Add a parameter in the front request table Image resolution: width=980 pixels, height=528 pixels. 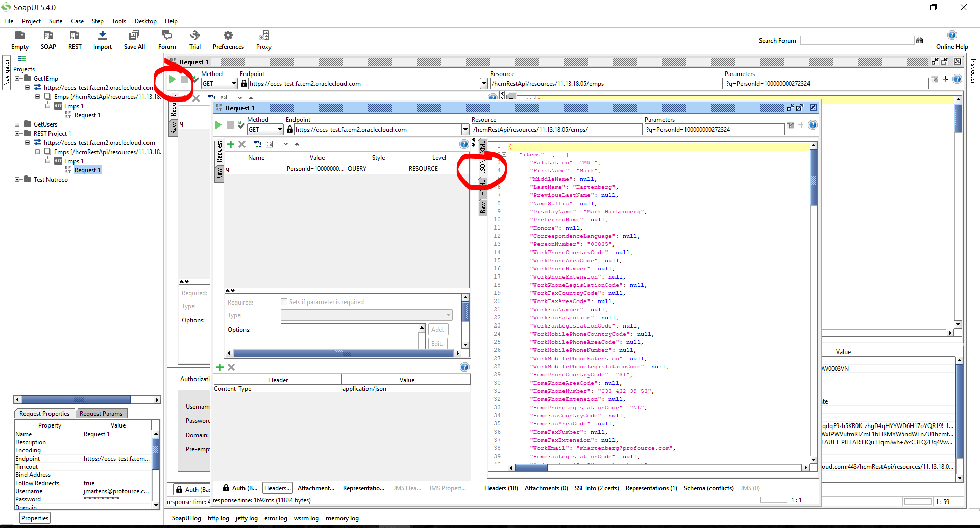231,144
